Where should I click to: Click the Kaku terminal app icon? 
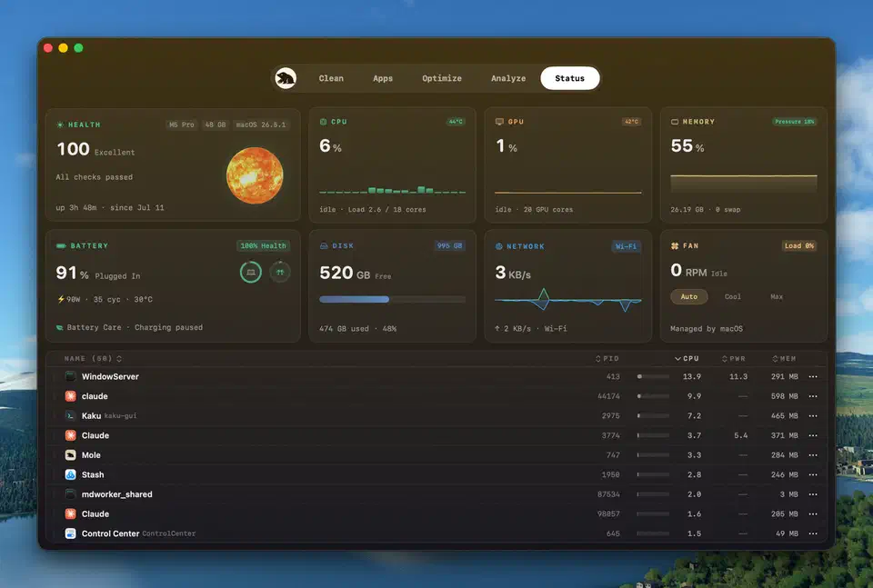[70, 415]
